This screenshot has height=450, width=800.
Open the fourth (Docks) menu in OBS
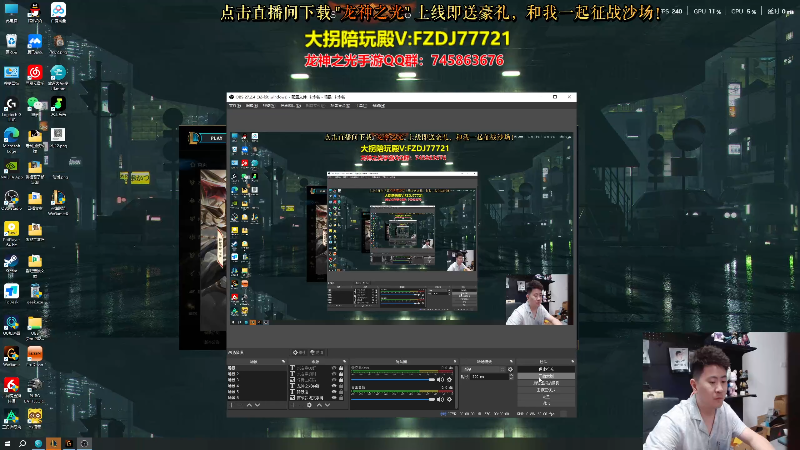click(291, 106)
